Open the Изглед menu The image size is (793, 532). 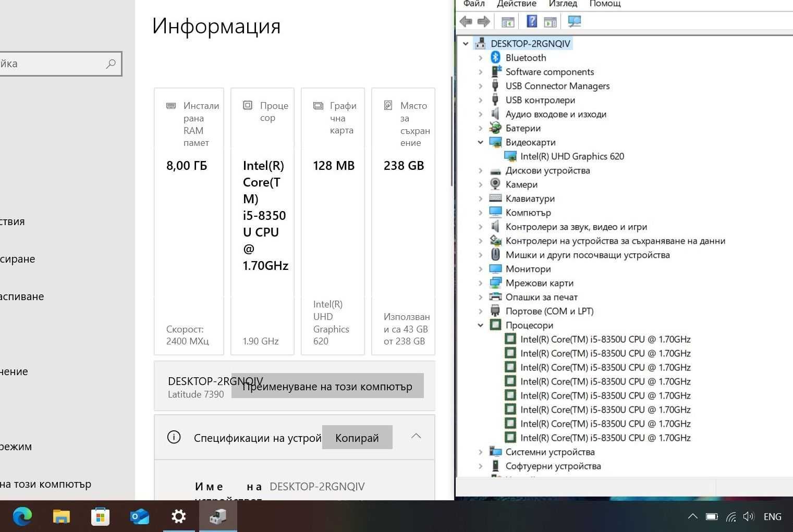[x=563, y=4]
